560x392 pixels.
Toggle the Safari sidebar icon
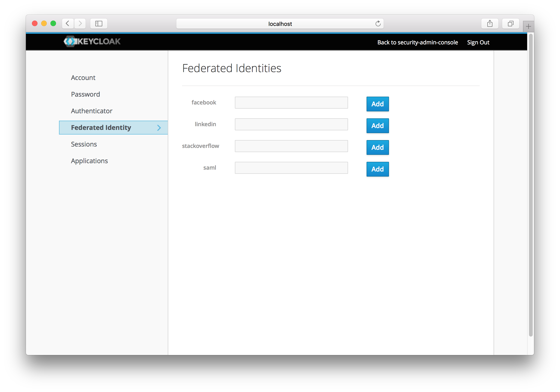tap(99, 24)
